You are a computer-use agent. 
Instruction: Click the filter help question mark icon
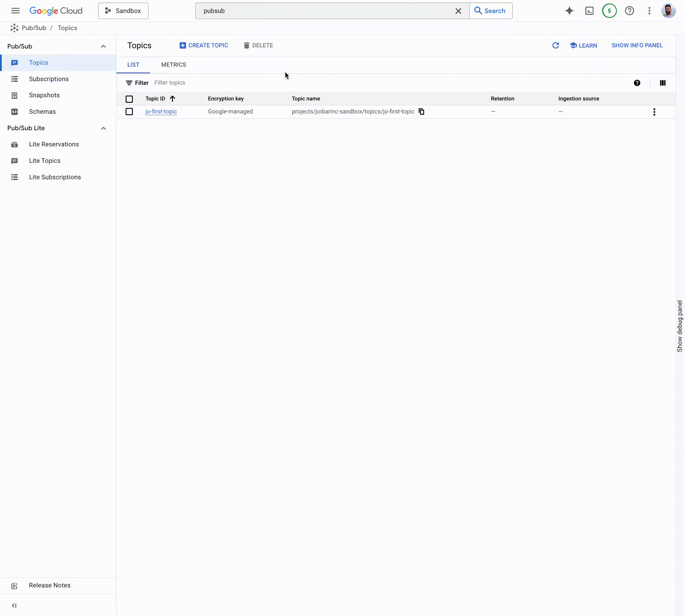click(x=637, y=83)
